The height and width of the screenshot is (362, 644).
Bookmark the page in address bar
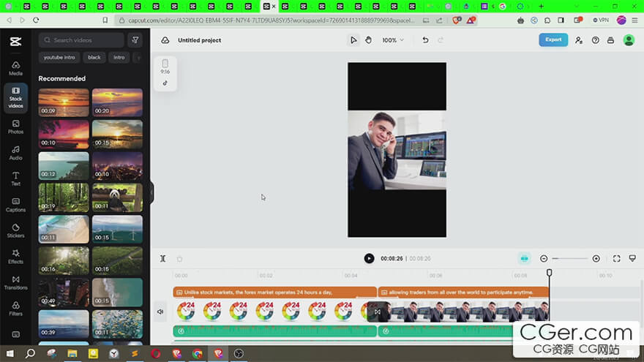[x=105, y=20]
